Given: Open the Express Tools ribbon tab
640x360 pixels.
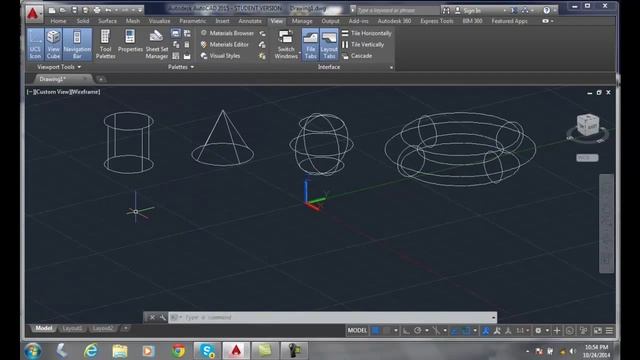Looking at the screenshot, I should click(437, 21).
